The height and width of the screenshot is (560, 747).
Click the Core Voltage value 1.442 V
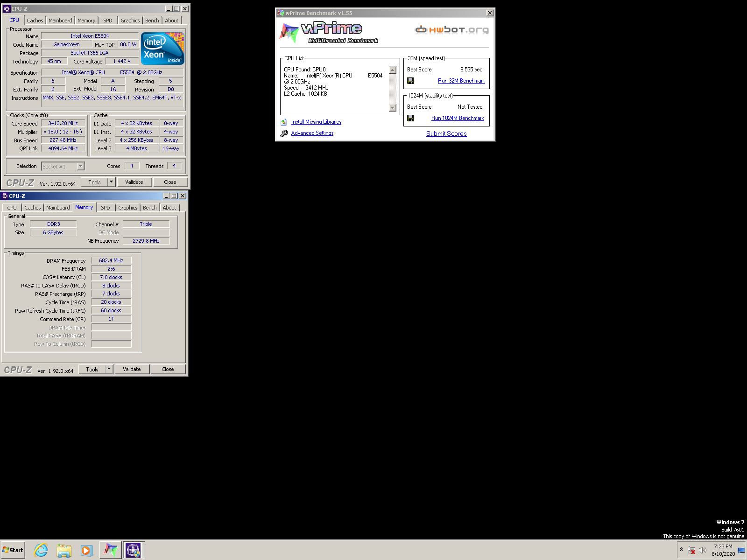pos(122,61)
